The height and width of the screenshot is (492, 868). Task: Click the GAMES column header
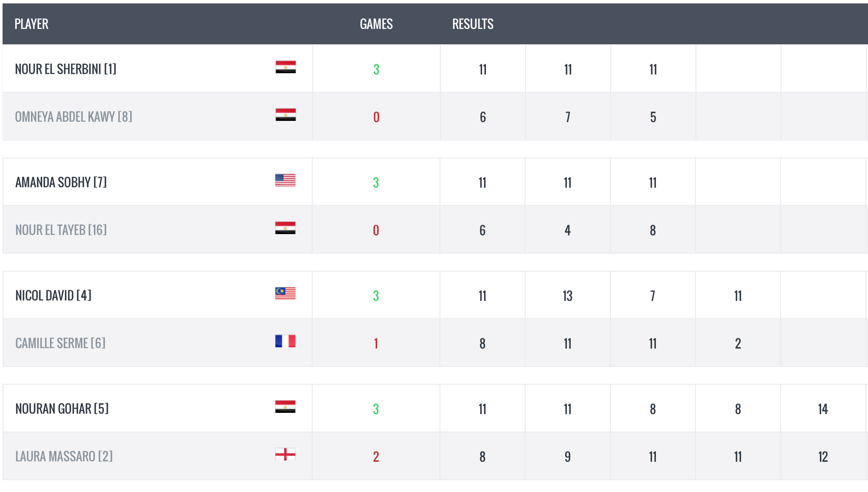coord(376,24)
